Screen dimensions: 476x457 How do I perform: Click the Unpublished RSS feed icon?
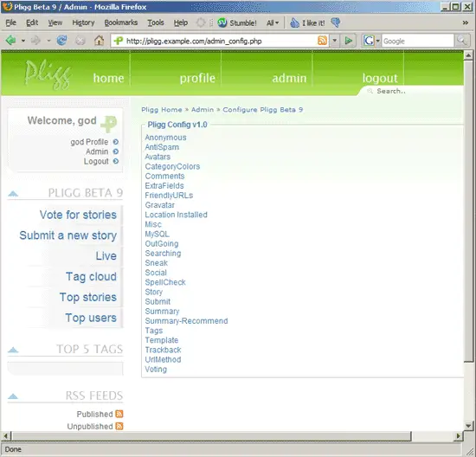tap(119, 427)
